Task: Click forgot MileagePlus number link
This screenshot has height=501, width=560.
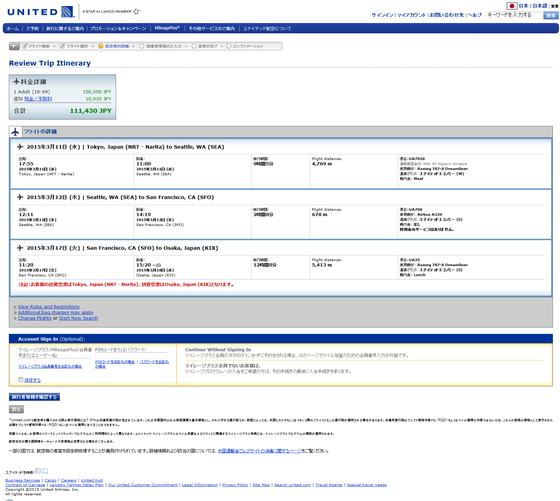Action: tap(50, 367)
